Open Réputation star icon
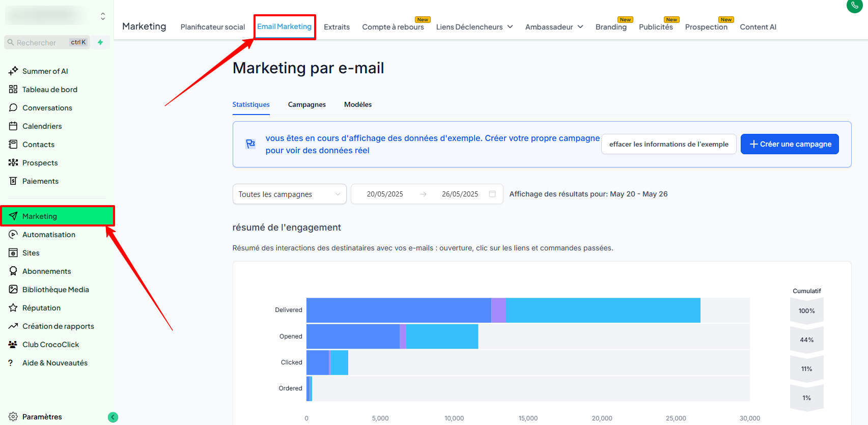Viewport: 868px width, 425px height. coord(13,308)
